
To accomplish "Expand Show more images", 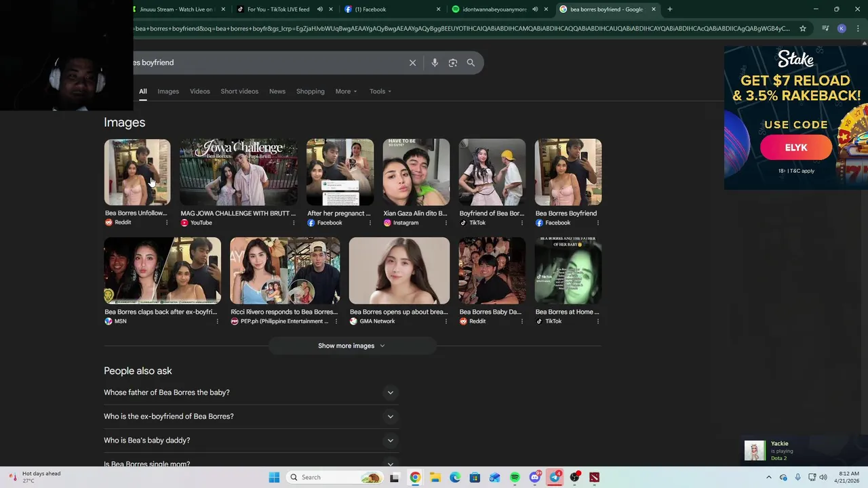I will coord(351,346).
